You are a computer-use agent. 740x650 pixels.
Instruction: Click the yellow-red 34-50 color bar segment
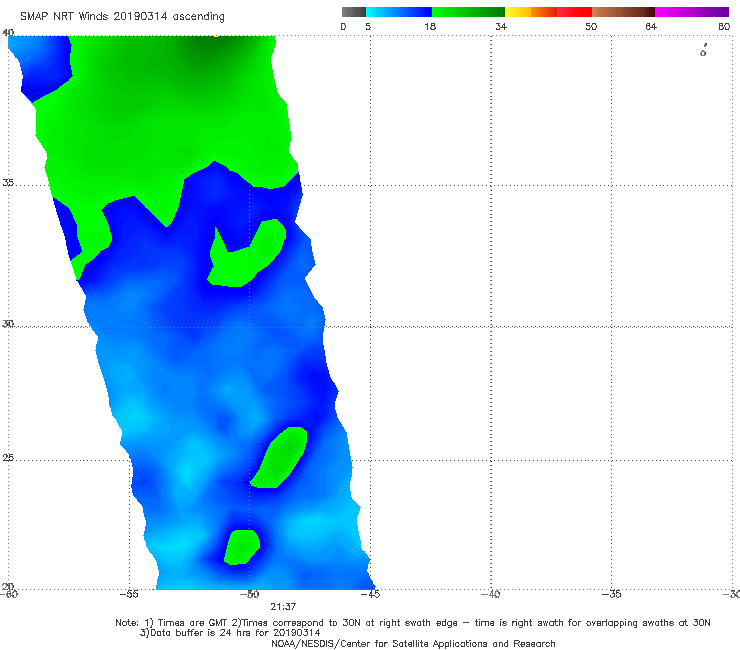pos(548,12)
